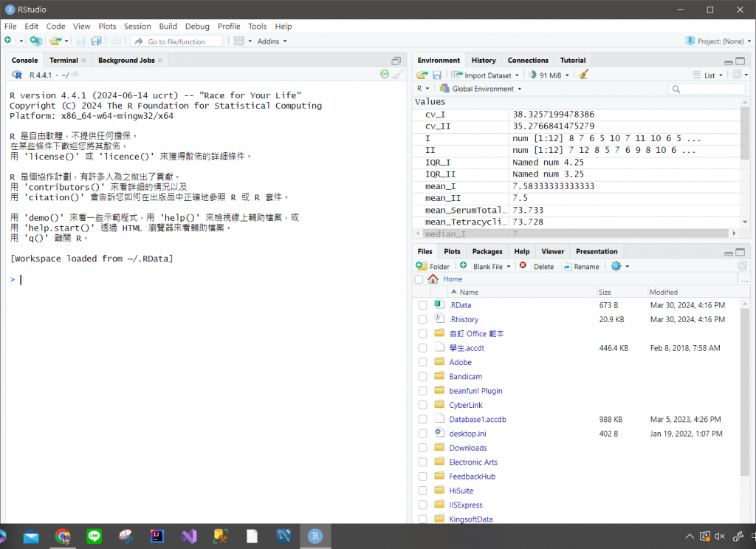Click the Print icon in main toolbar
This screenshot has width=756, height=549.
[x=116, y=41]
